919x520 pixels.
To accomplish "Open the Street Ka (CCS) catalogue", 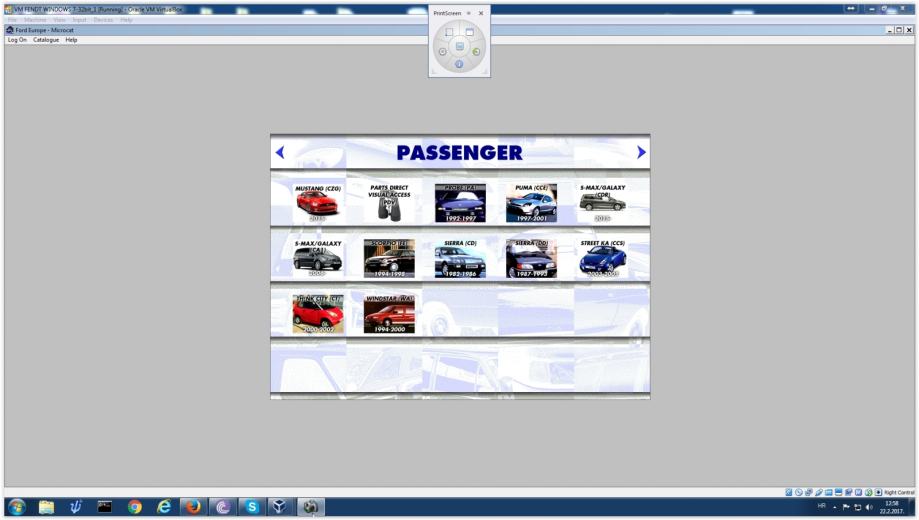I will pyautogui.click(x=603, y=258).
